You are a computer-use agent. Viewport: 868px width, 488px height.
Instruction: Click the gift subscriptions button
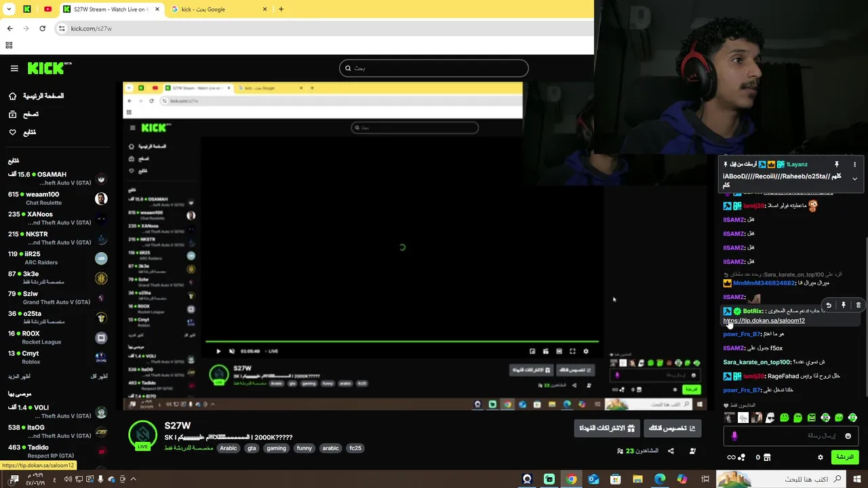coord(606,428)
